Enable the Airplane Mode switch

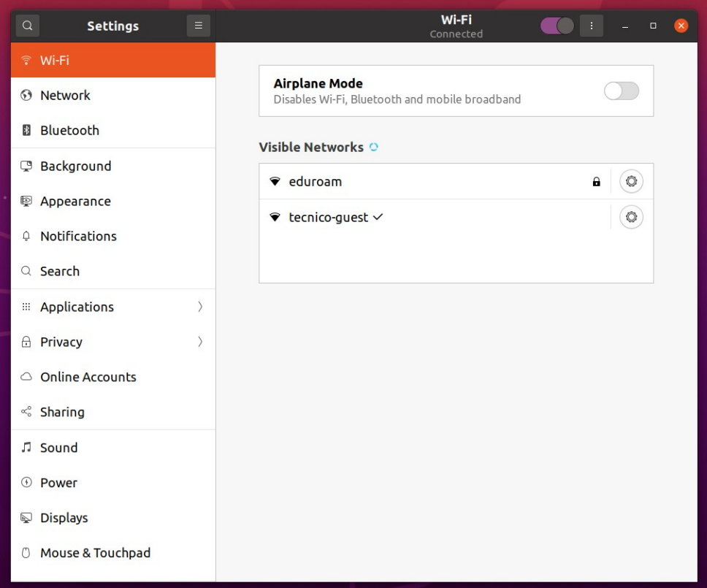[622, 91]
